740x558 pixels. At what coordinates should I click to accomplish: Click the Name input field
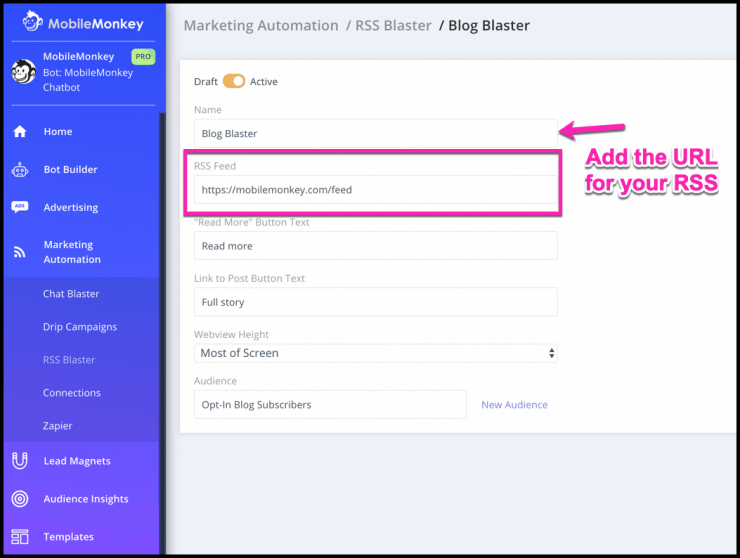pos(376,134)
